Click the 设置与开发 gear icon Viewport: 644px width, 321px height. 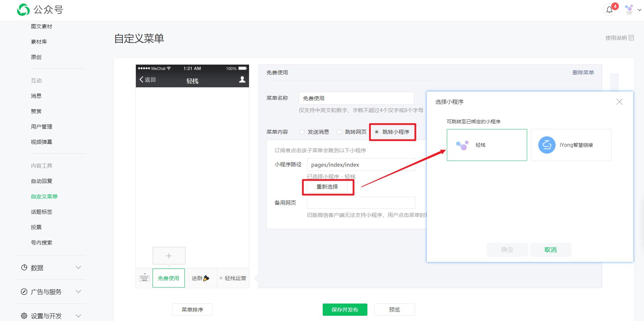coord(24,316)
